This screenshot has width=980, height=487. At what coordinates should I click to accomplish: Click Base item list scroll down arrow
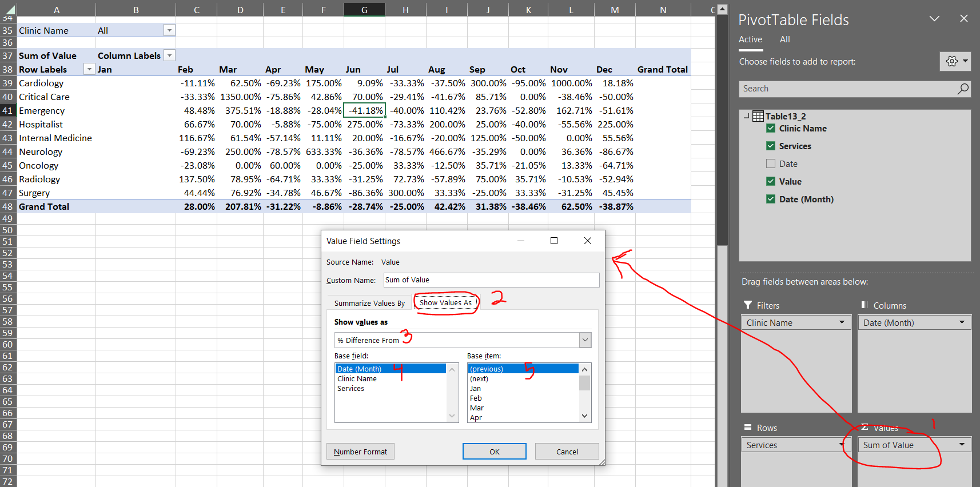tap(584, 416)
